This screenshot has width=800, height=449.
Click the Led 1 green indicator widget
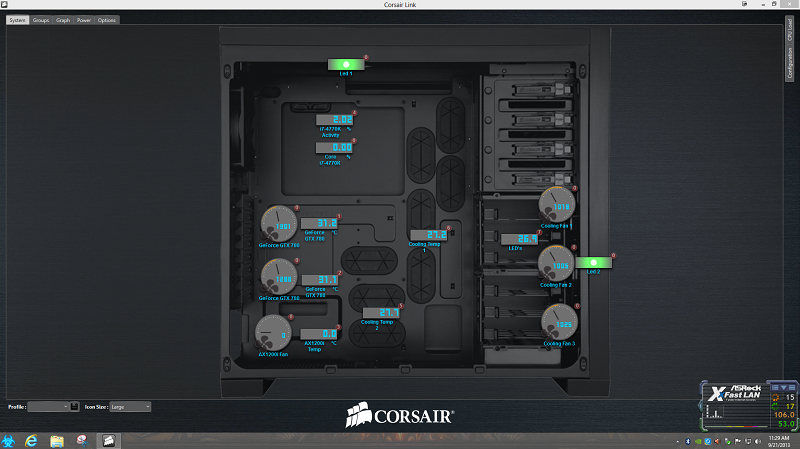(x=346, y=64)
